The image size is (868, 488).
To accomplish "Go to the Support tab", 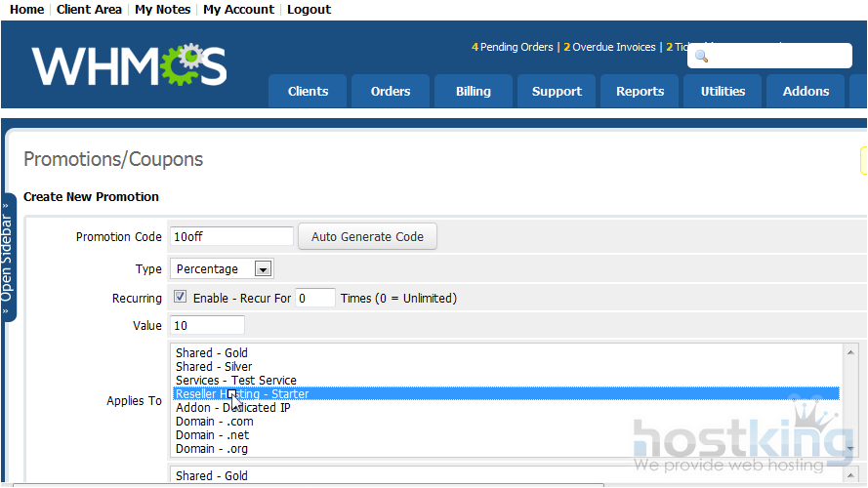I will [x=557, y=92].
